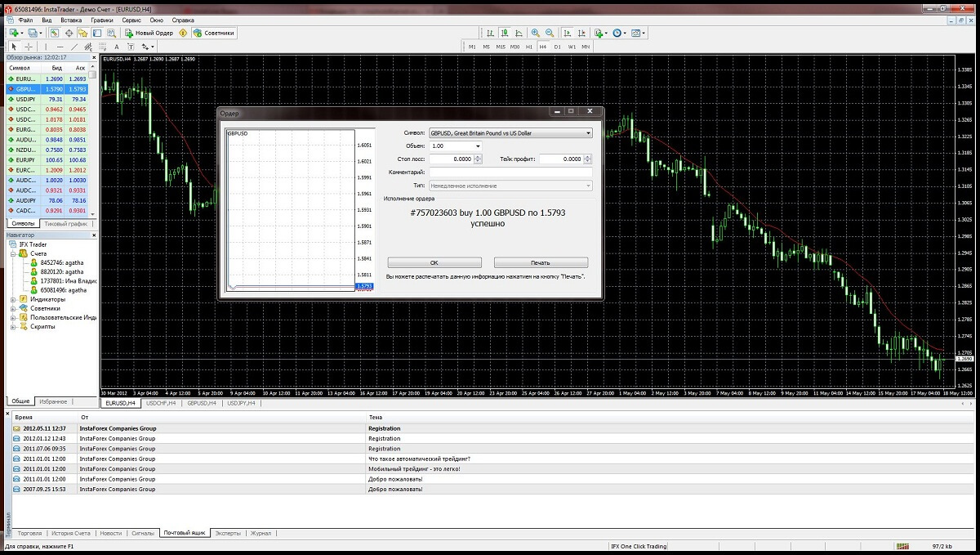The width and height of the screenshot is (980, 555).
Task: Expand the Индикаторы tree node
Action: [x=13, y=299]
